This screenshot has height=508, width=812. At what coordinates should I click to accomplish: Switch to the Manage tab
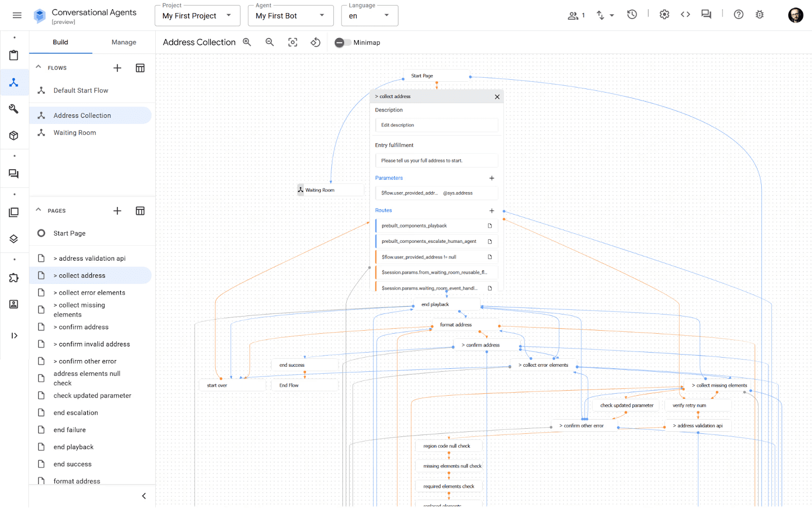point(124,42)
